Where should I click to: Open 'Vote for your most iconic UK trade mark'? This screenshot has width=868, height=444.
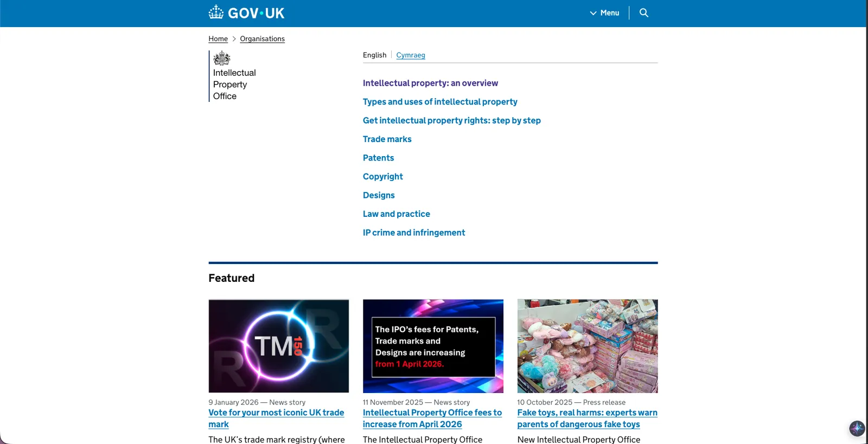(x=276, y=419)
